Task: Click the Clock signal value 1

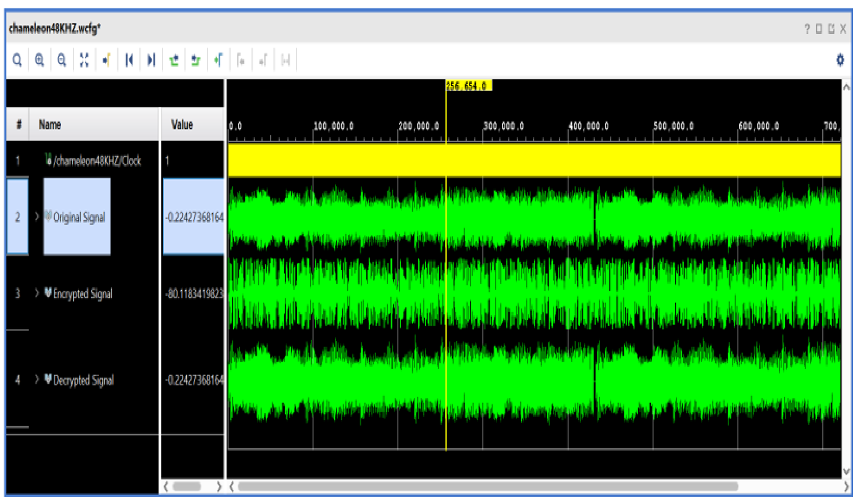Action: pyautogui.click(x=167, y=161)
